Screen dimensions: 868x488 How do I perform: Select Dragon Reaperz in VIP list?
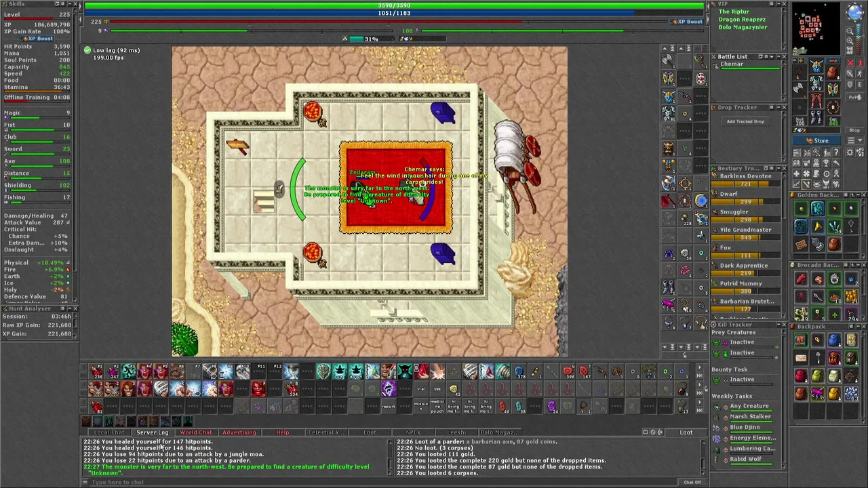pyautogui.click(x=742, y=20)
